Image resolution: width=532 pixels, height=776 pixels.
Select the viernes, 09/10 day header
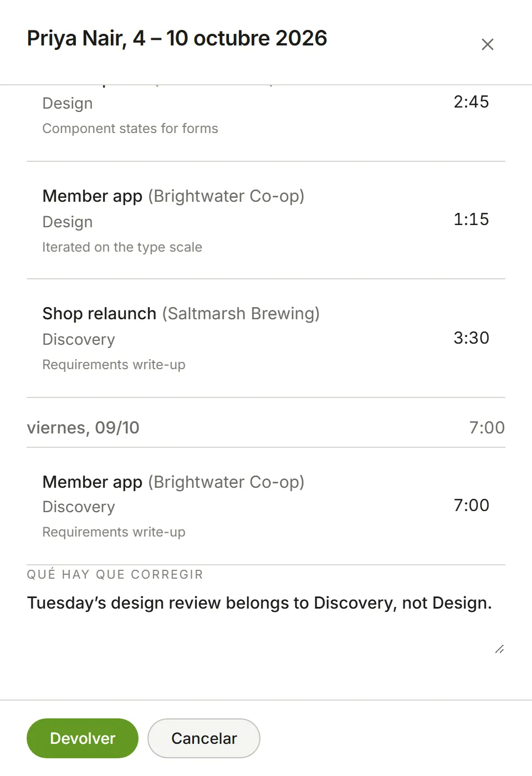[266, 427]
